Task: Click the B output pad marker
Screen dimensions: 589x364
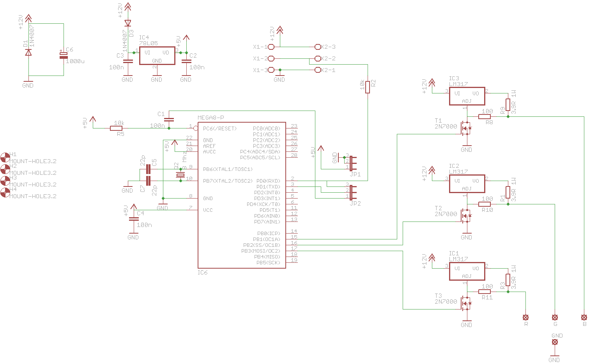Action: (584, 317)
